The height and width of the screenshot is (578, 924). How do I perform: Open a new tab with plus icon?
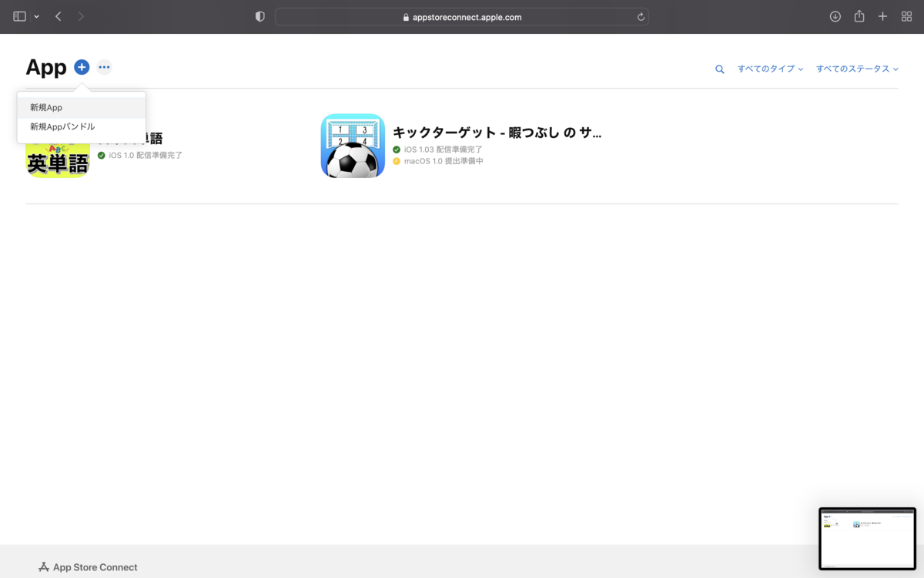[883, 16]
